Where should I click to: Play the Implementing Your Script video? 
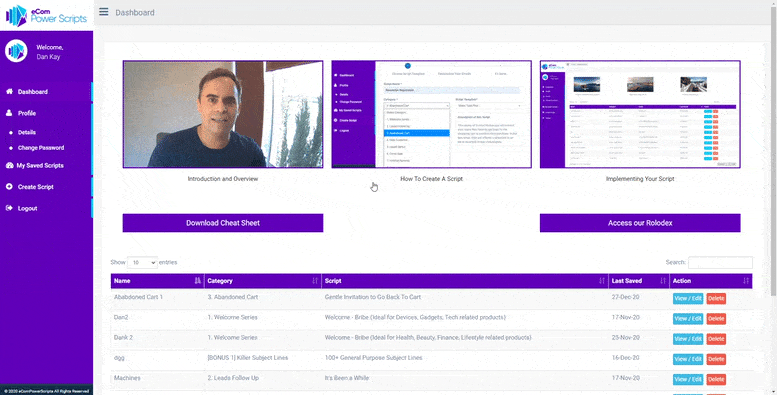coord(640,114)
